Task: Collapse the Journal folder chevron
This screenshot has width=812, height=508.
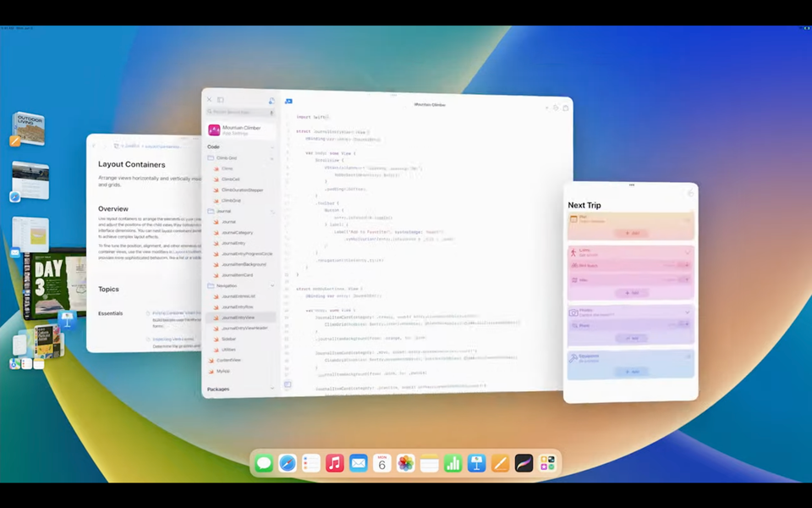Action: click(272, 212)
